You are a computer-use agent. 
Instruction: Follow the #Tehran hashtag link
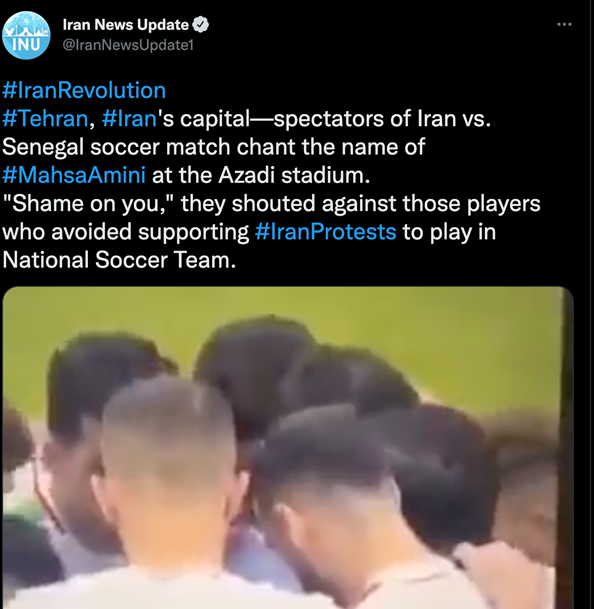tap(45, 118)
